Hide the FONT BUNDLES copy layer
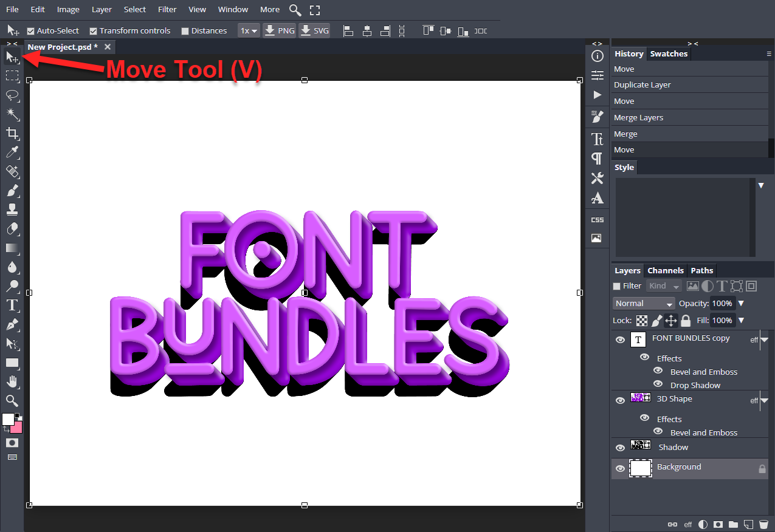Screen dimensions: 775x532 [620, 340]
